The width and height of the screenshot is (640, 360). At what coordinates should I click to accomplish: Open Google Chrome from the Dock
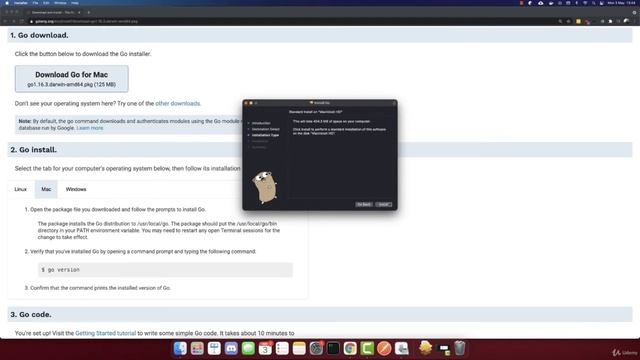[x=350, y=348]
